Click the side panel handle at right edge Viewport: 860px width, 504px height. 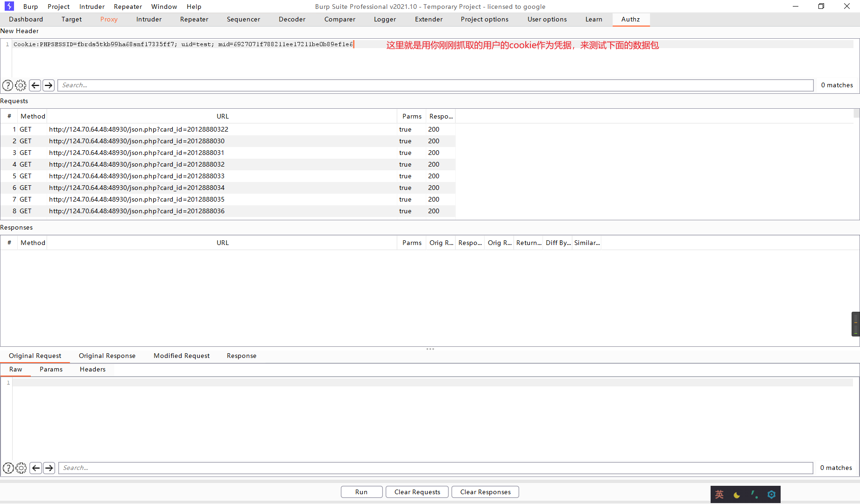[x=856, y=324]
